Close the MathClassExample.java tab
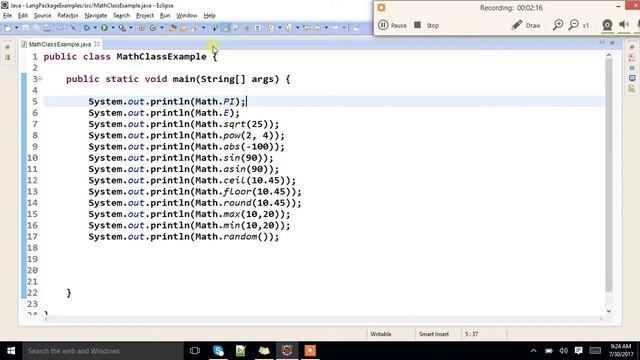The image size is (640, 360). tap(97, 44)
